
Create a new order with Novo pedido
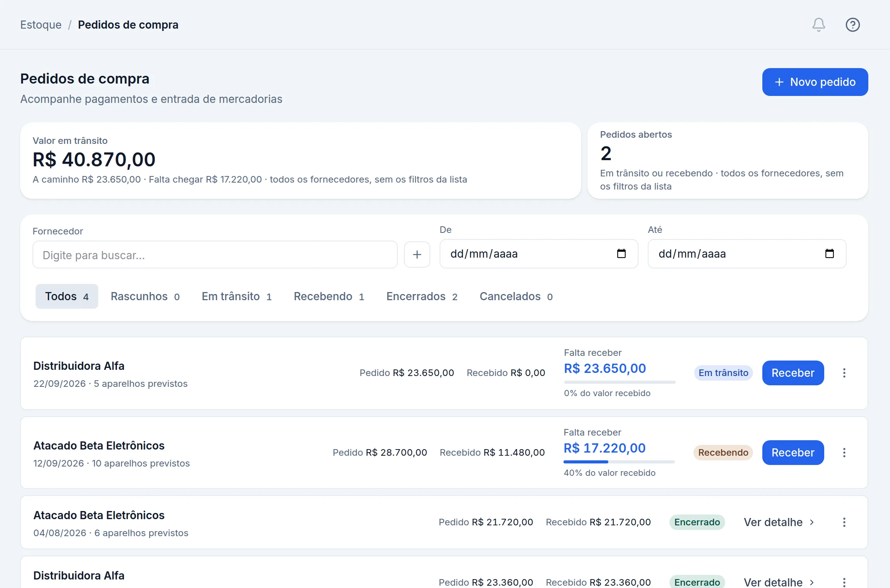[x=815, y=82]
